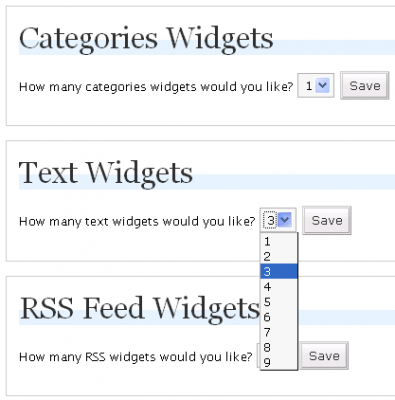Click the RSS Feed Widgets heading
Viewport: 395px width, 400px height.
point(140,309)
